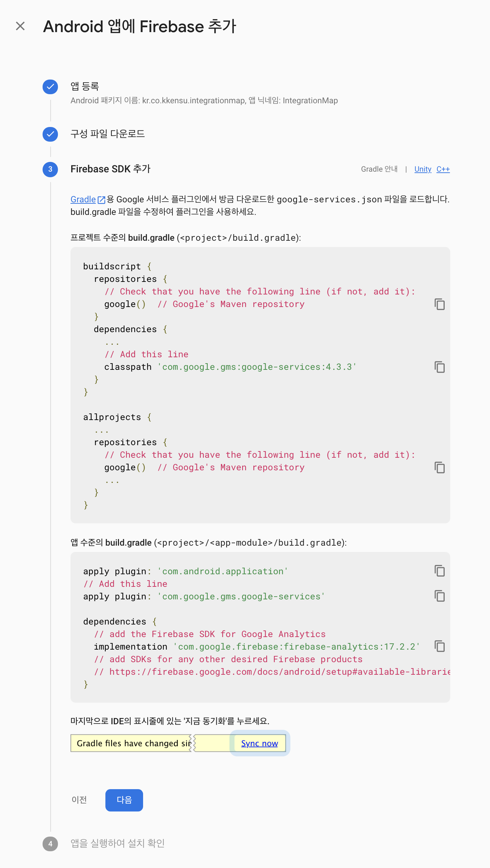Open the 구성 파일 다운로드 step
The image size is (490, 868).
[x=107, y=134]
